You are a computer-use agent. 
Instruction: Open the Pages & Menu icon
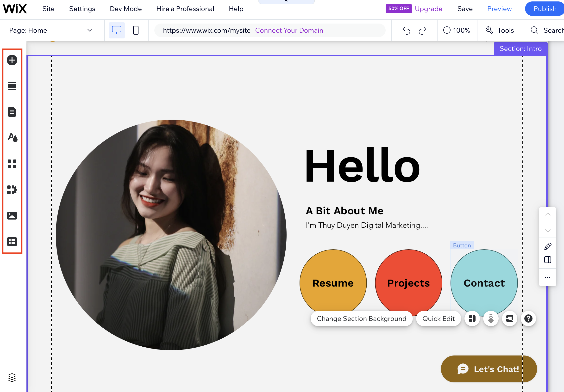12,112
